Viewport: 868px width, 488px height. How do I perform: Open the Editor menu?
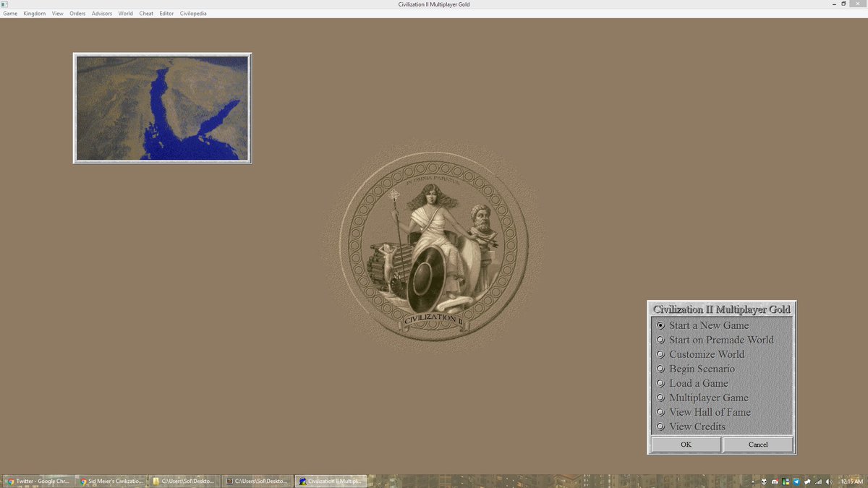point(166,14)
